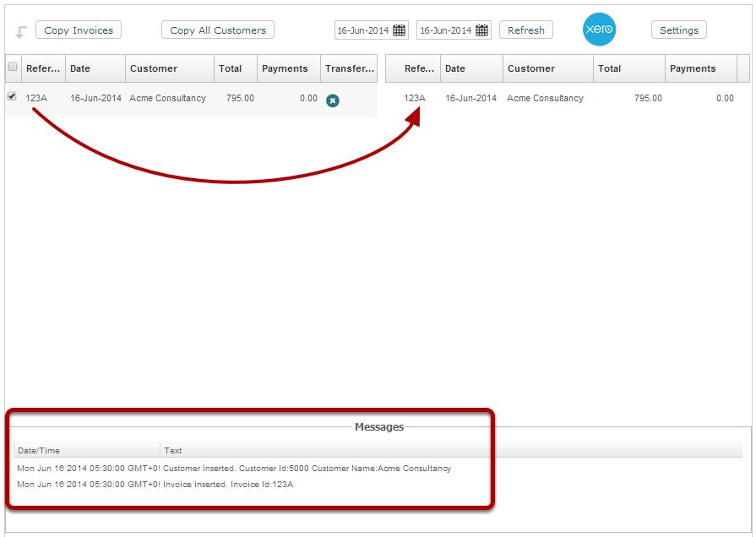The height and width of the screenshot is (537, 756).
Task: Click the Transfer... column header
Action: click(349, 68)
